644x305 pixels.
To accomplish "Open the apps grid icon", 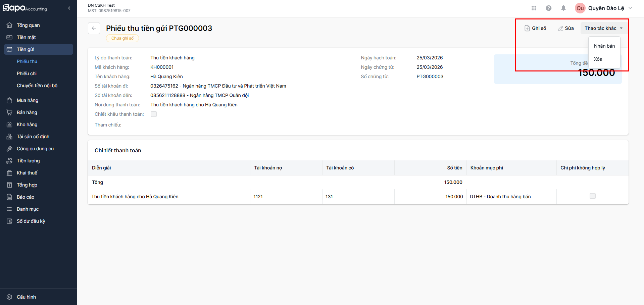I will pyautogui.click(x=534, y=8).
